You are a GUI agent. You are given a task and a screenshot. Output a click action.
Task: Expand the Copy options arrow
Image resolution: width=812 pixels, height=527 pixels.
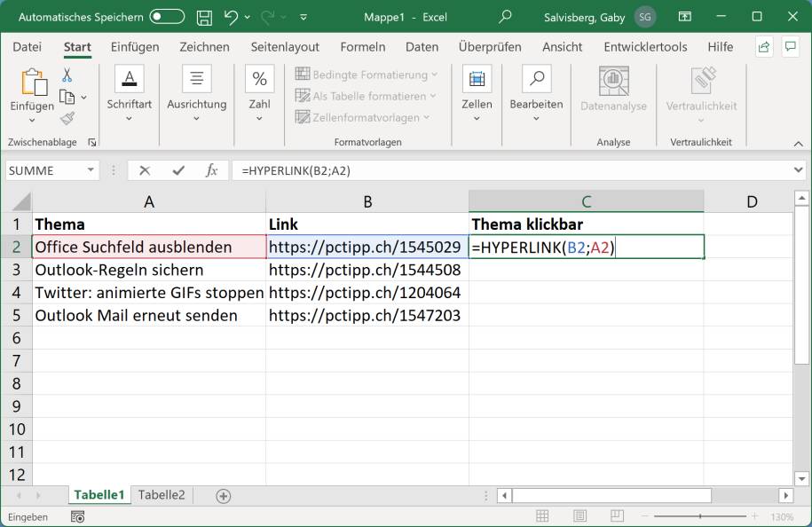point(84,97)
